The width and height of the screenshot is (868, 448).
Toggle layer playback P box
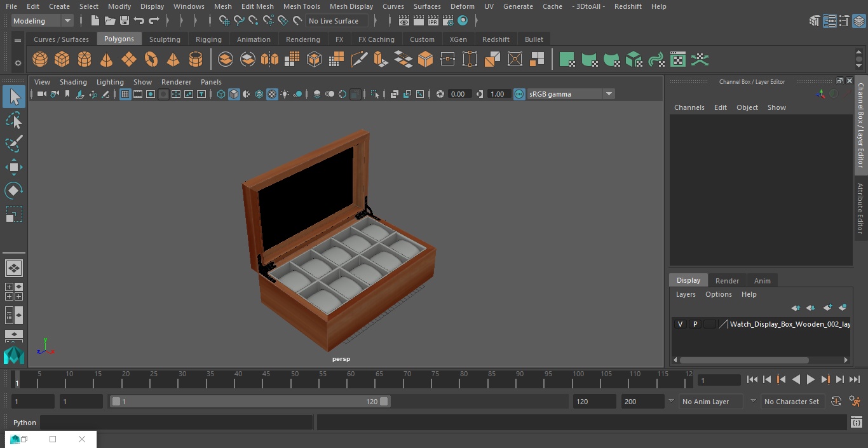[x=695, y=324]
